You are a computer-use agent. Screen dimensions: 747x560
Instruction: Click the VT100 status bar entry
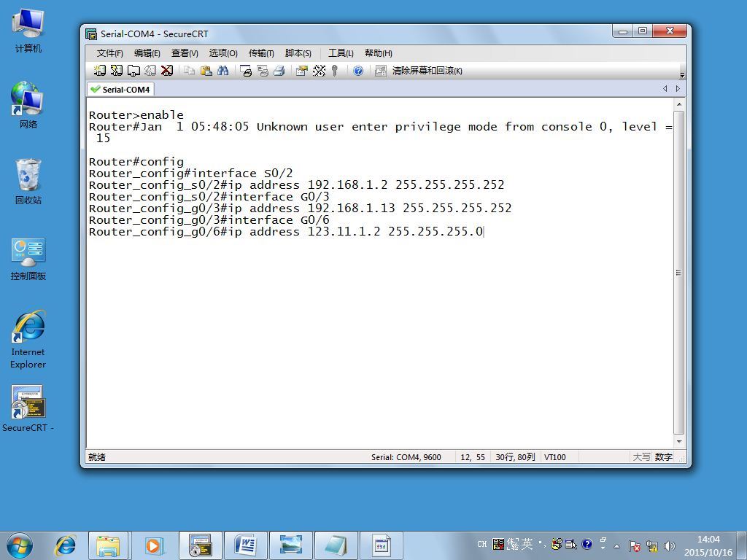(555, 457)
